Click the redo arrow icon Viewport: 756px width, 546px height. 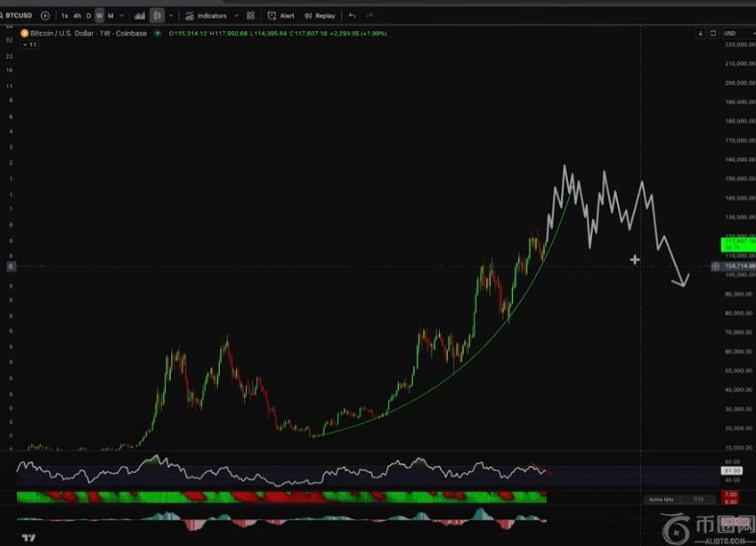point(370,15)
